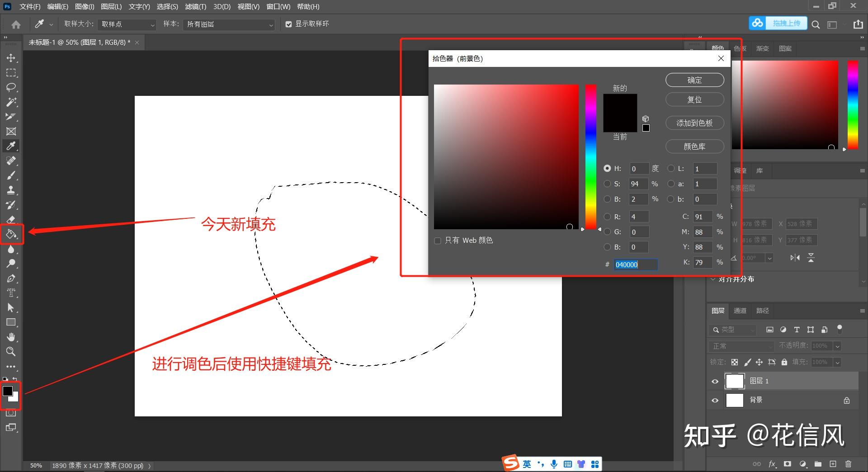Click the color field in picker dialog
868x472 pixels.
click(506, 156)
